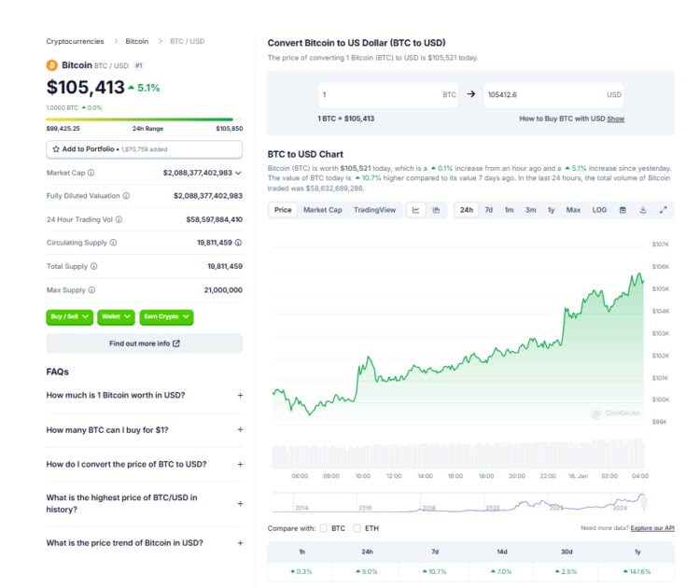
Task: Click the 24h Range progress bar
Action: 144,119
